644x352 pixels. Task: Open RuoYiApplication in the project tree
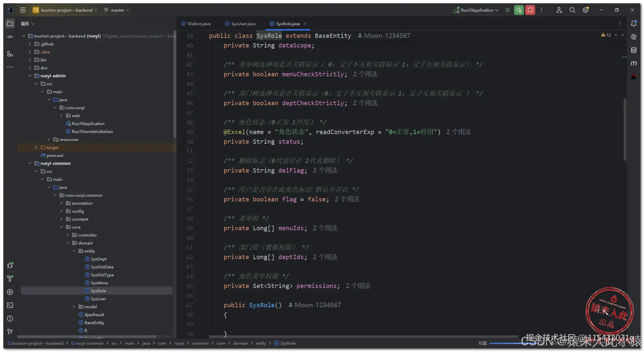point(85,123)
